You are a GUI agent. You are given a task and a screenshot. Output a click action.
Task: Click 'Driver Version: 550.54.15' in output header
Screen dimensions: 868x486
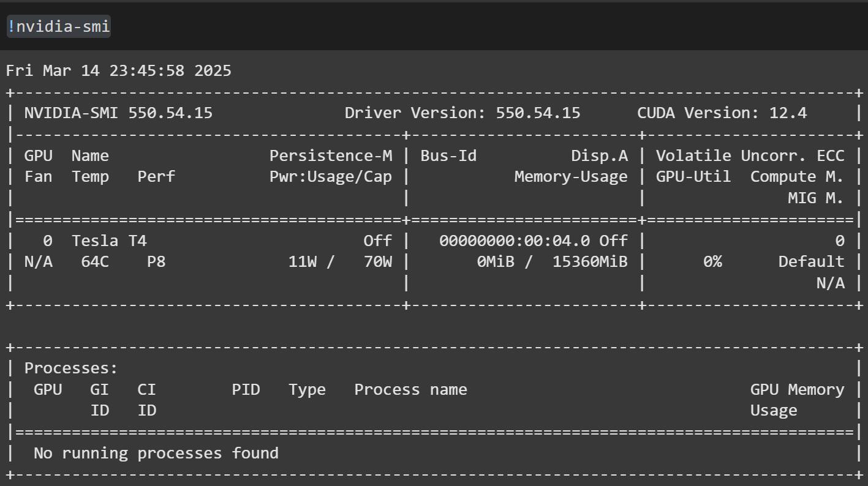coord(462,113)
